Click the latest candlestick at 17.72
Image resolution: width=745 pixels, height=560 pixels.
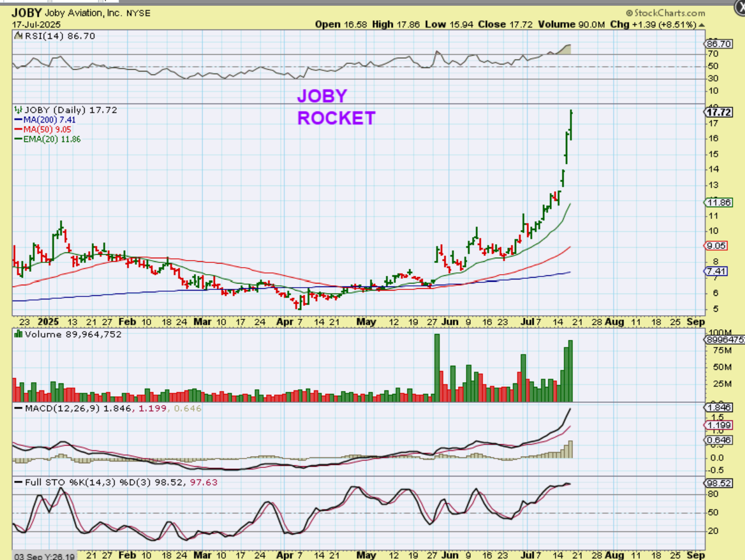(x=571, y=125)
